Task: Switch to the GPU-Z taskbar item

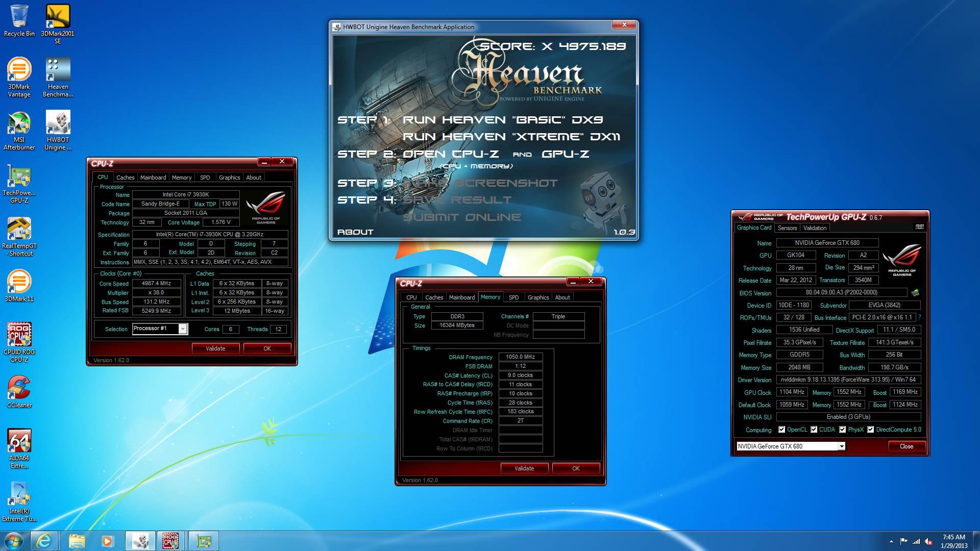Action: pyautogui.click(x=204, y=541)
